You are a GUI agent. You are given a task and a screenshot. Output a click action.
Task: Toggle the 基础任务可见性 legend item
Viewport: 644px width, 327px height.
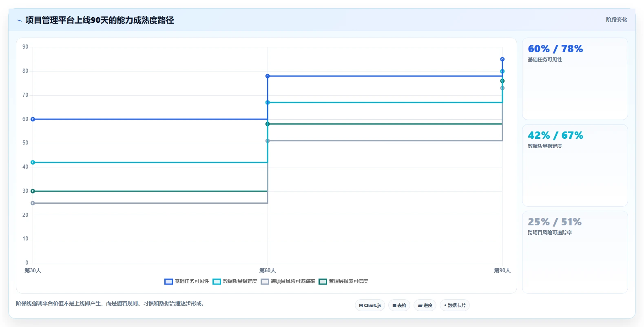[186, 281]
